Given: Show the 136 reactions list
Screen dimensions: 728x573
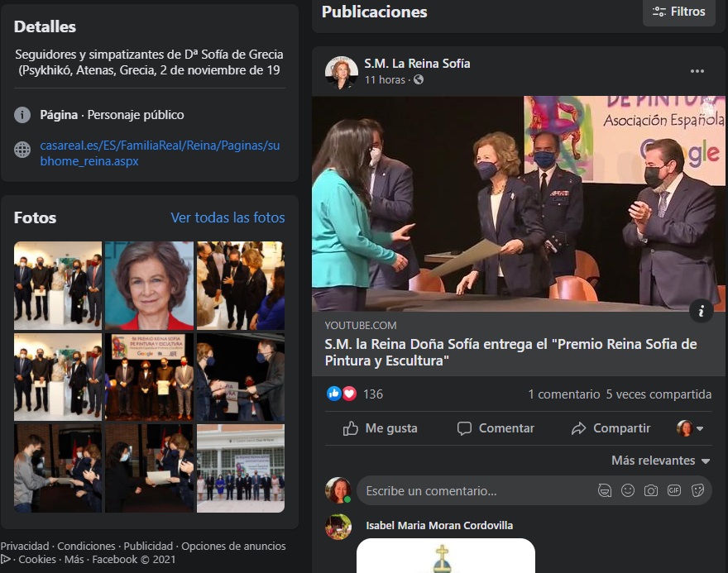Looking at the screenshot, I should click(x=373, y=394).
